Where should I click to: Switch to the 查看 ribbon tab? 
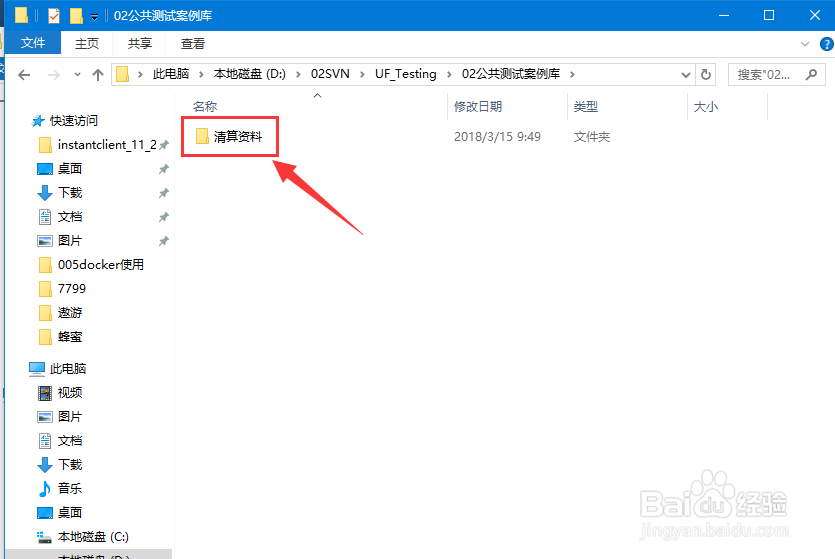tap(192, 44)
